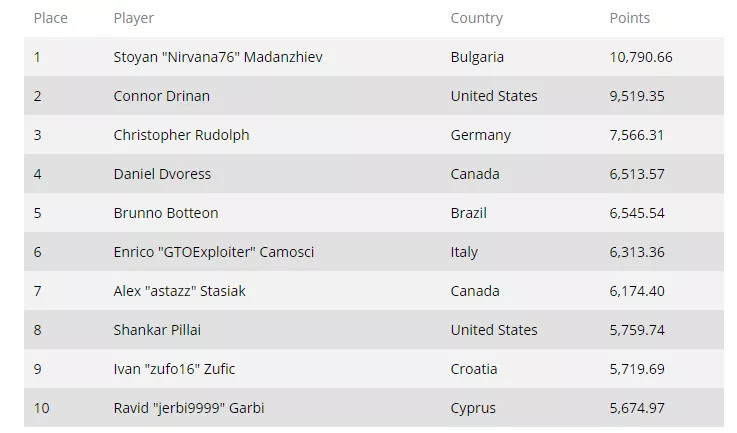Select the Croatia country cell
The image size is (737, 433).
point(474,369)
